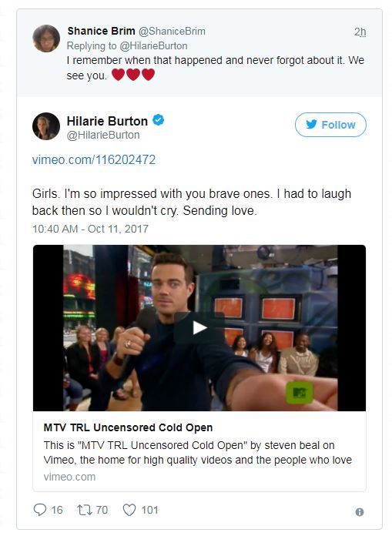392x536 pixels.
Task: Open the tweet info icon
Action: point(359,511)
